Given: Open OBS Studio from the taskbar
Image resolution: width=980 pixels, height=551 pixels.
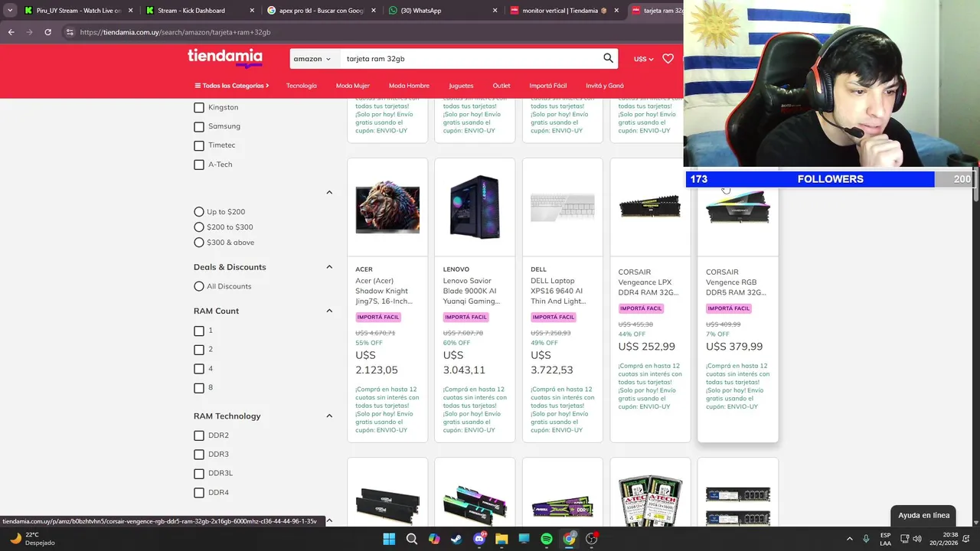Looking at the screenshot, I should pyautogui.click(x=592, y=539).
